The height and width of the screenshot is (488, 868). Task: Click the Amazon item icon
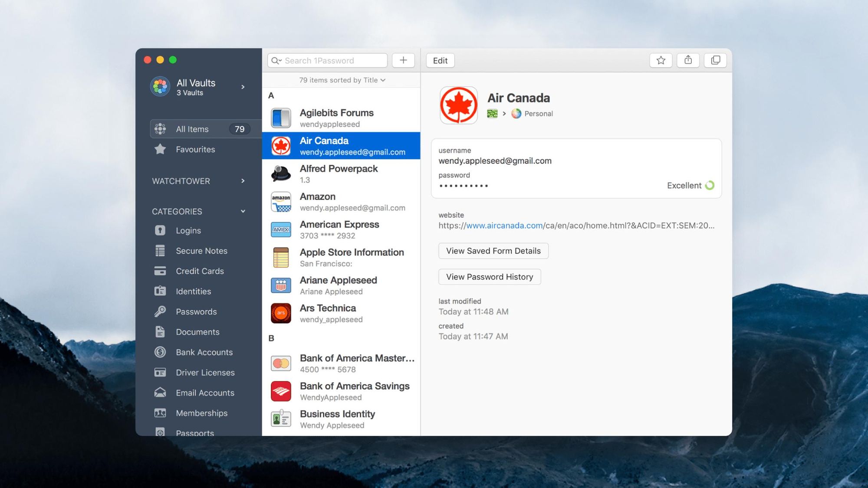tap(281, 202)
